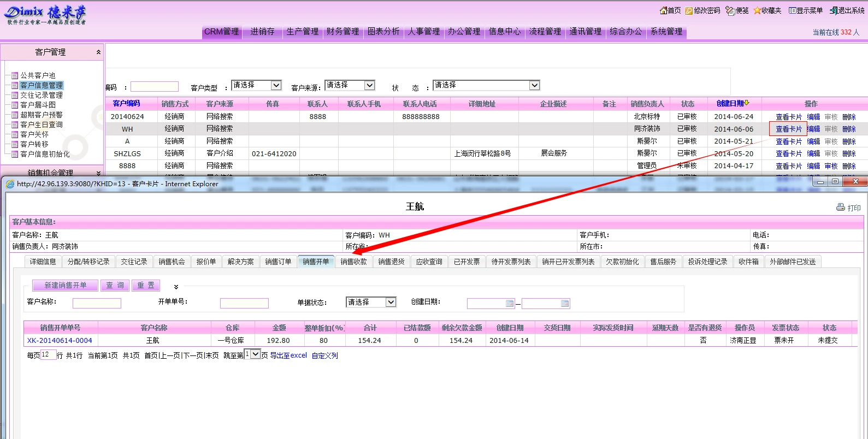Click 审核 for customer 8888 row
Image resolution: width=868 pixels, height=439 pixels.
click(x=831, y=166)
